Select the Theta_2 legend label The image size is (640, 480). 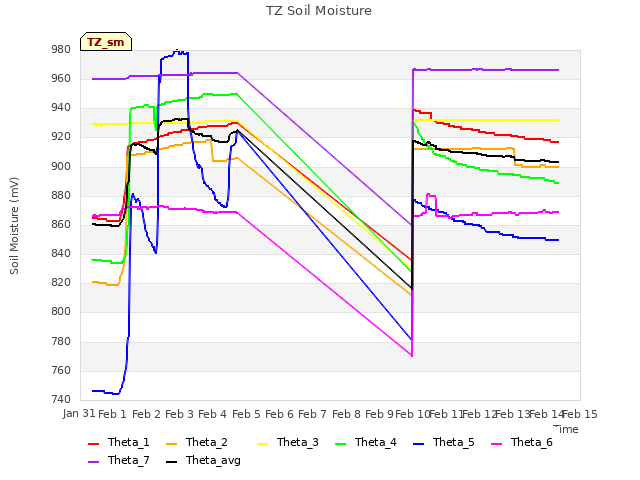click(x=207, y=442)
